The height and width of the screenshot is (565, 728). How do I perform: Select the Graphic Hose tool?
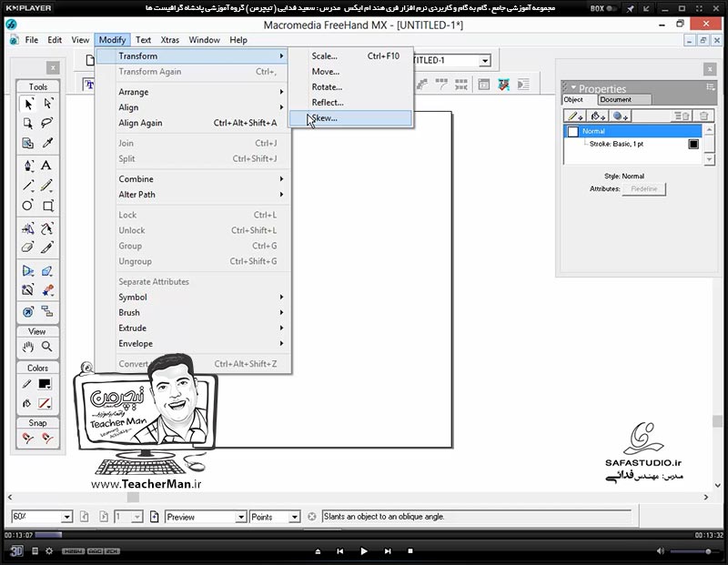tap(48, 290)
